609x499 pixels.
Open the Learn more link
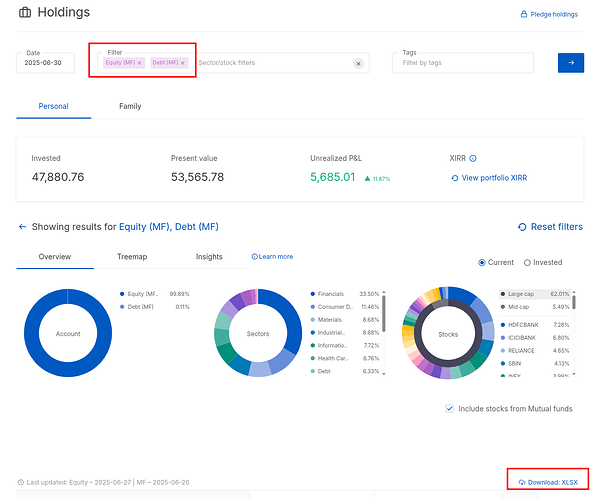(x=272, y=257)
